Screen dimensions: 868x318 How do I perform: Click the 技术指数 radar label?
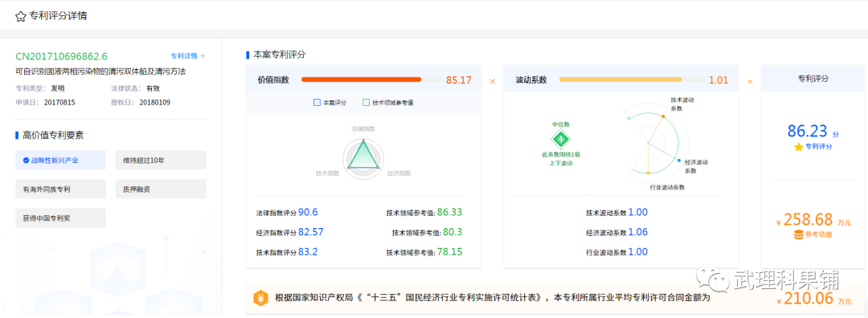(x=327, y=173)
